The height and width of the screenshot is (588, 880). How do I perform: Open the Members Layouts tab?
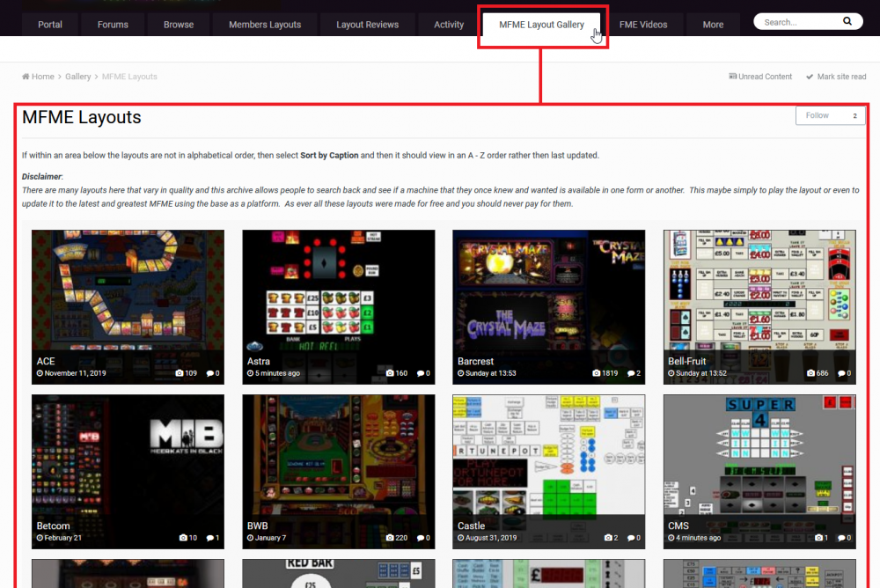click(265, 25)
